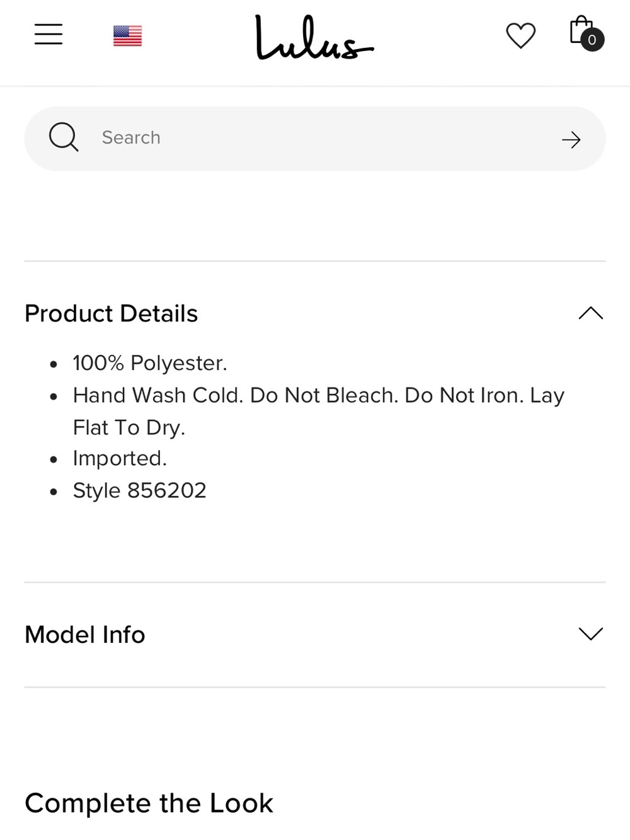Expand Model Info with the down chevron
Viewport: 630px width, 840px height.
point(591,634)
